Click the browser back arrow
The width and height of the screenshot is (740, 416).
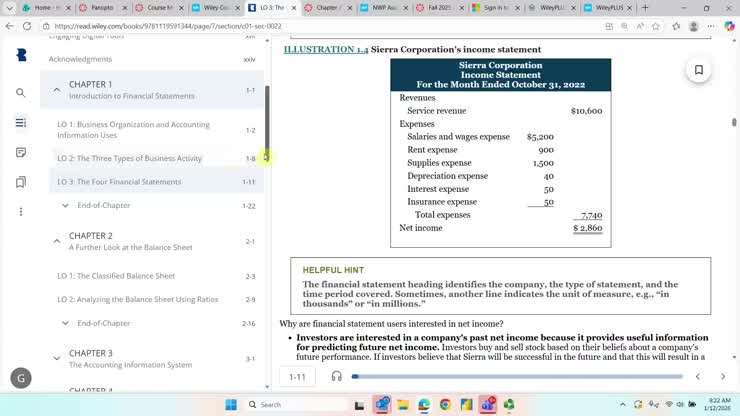9,26
